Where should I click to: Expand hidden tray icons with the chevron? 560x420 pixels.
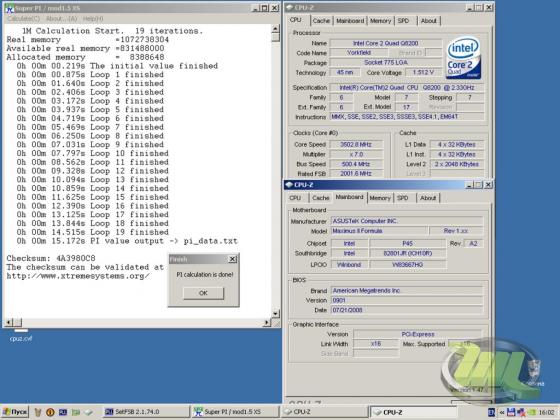pos(502,412)
